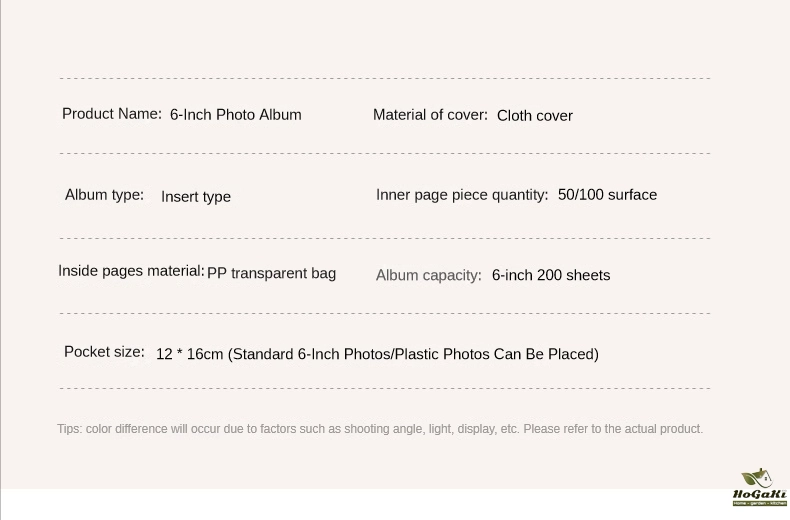Viewport: 790px width, 520px height.
Task: Select "PP transparent bag" text
Action: 271,273
